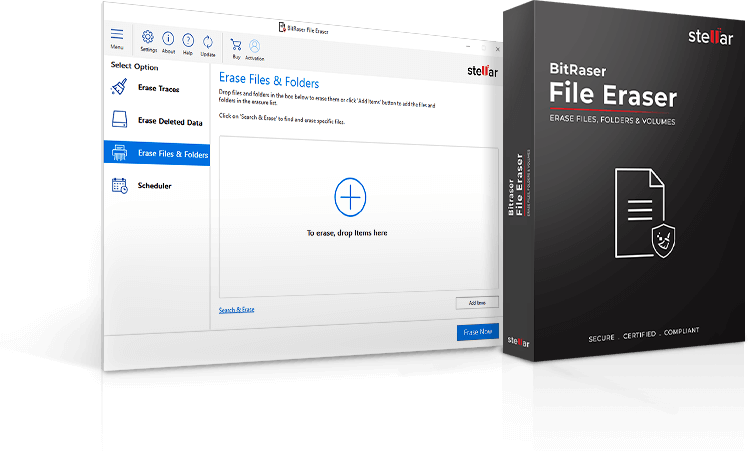Image resolution: width=748 pixels, height=451 pixels.
Task: Open the Erase Traces label
Action: pyautogui.click(x=158, y=88)
